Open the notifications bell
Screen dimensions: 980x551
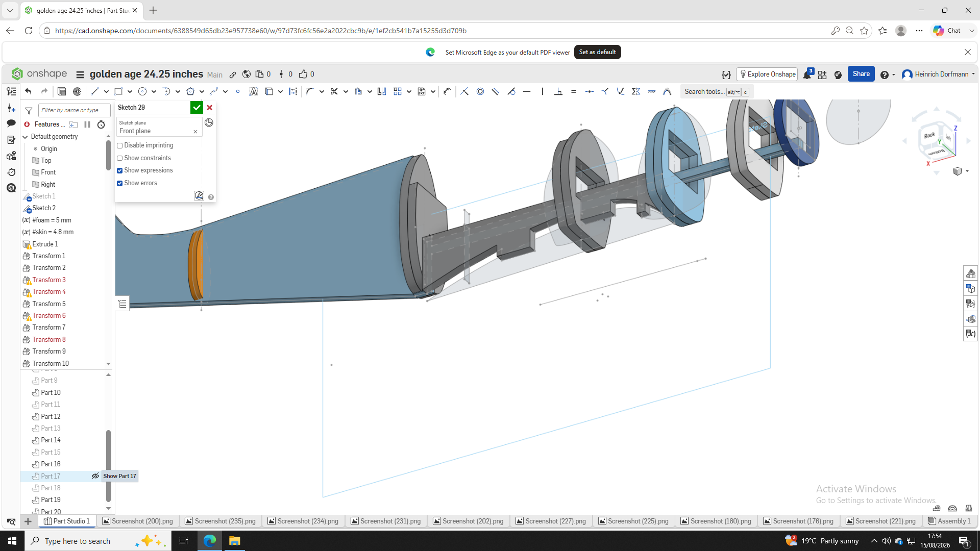pyautogui.click(x=807, y=74)
